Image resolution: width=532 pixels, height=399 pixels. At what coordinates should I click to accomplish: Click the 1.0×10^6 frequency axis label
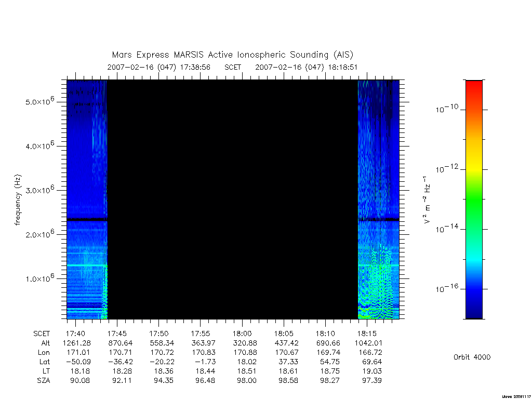click(x=39, y=278)
